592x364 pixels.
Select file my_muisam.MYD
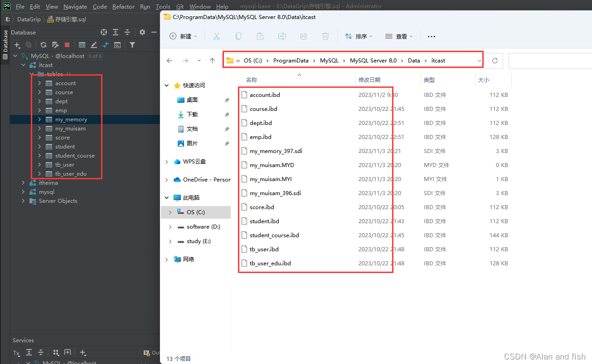point(272,165)
